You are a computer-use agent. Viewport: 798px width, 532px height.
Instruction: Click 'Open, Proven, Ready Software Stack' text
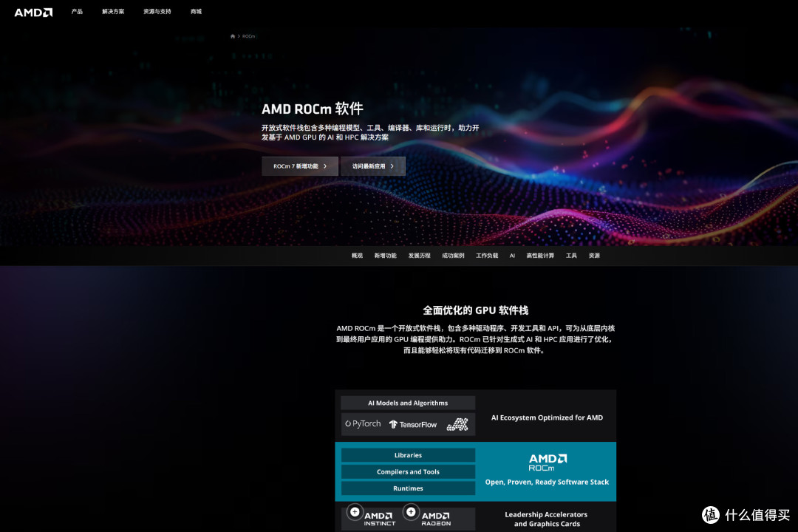[x=547, y=482]
